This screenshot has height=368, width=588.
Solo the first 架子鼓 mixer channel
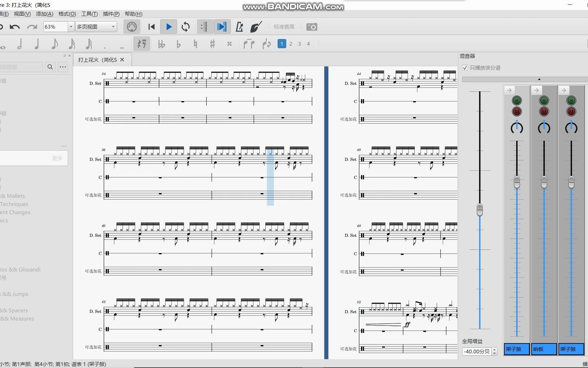(517, 101)
